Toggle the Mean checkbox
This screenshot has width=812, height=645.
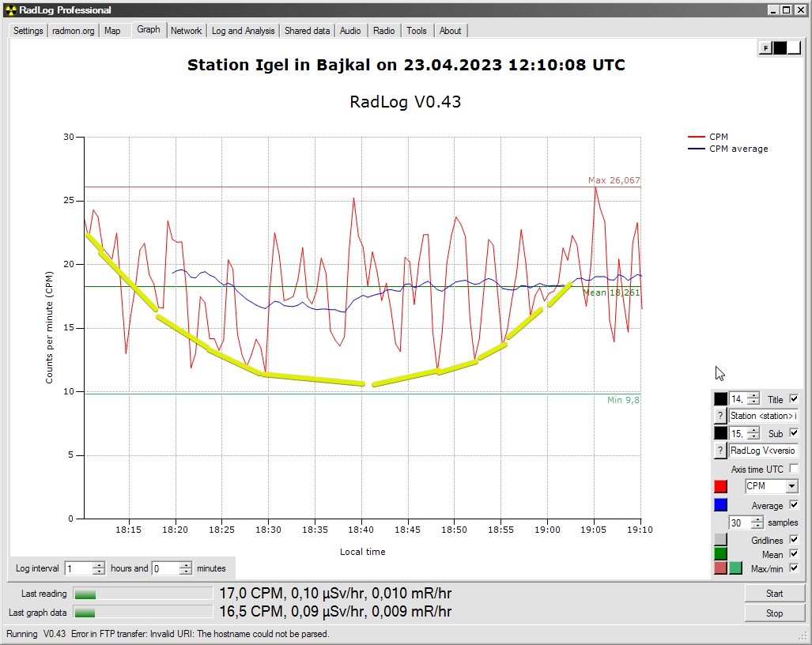click(794, 554)
